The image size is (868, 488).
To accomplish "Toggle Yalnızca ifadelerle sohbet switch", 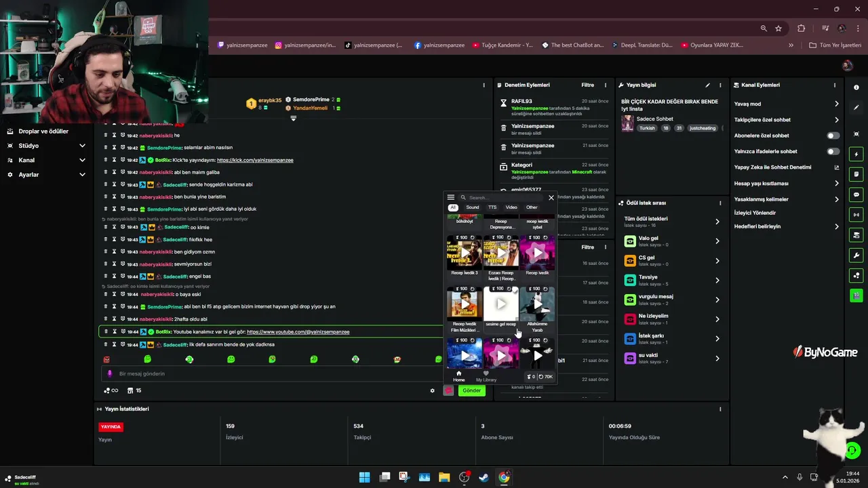I will pyautogui.click(x=833, y=151).
